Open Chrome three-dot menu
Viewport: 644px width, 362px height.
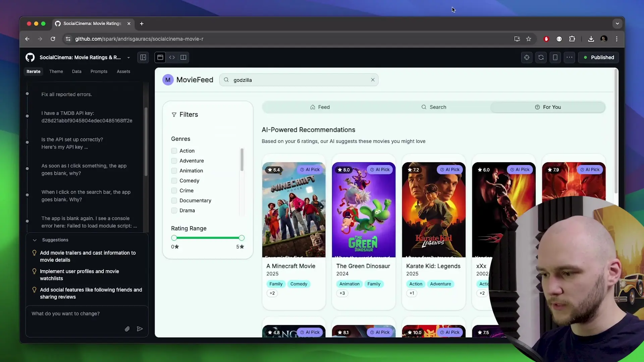click(616, 39)
